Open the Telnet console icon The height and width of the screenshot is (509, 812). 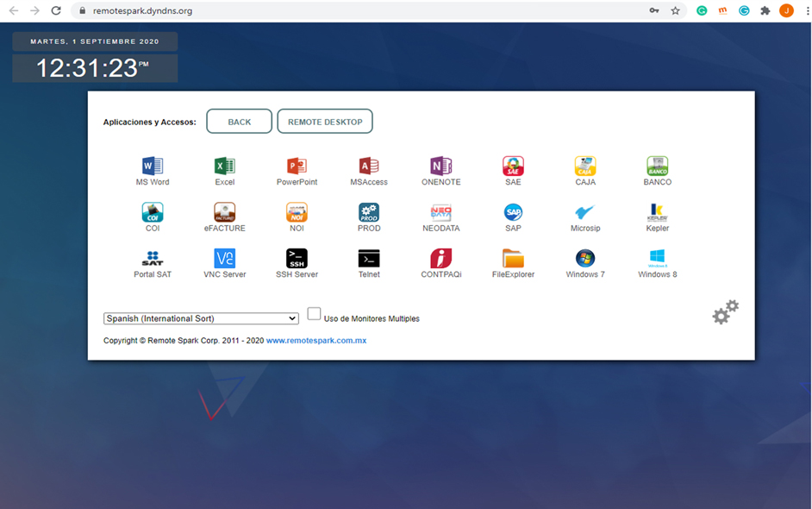[369, 259]
